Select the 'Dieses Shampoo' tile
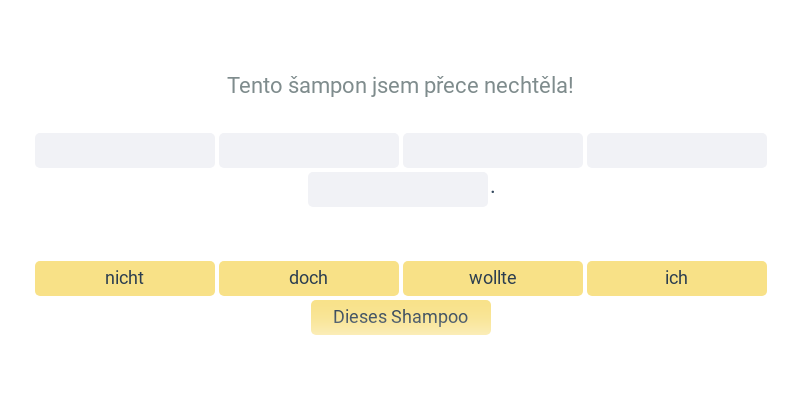800x400 pixels. click(x=401, y=317)
